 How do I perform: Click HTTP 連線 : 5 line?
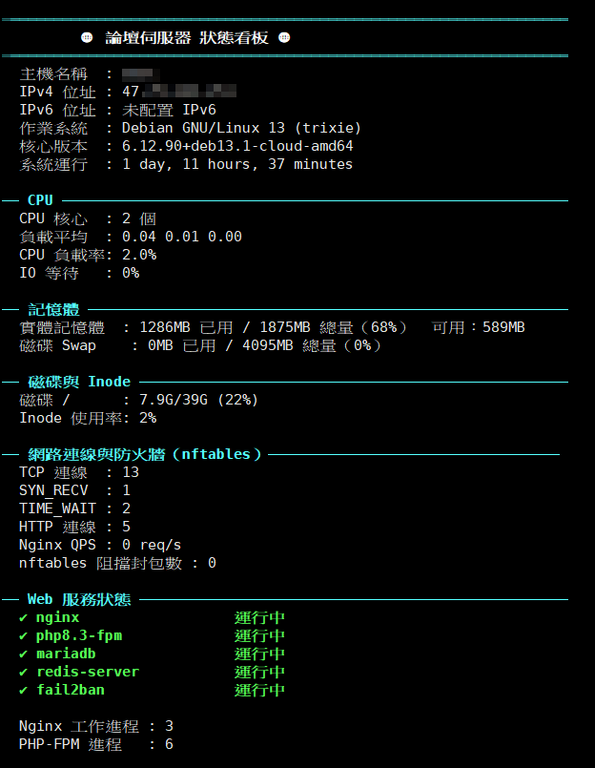(75, 527)
